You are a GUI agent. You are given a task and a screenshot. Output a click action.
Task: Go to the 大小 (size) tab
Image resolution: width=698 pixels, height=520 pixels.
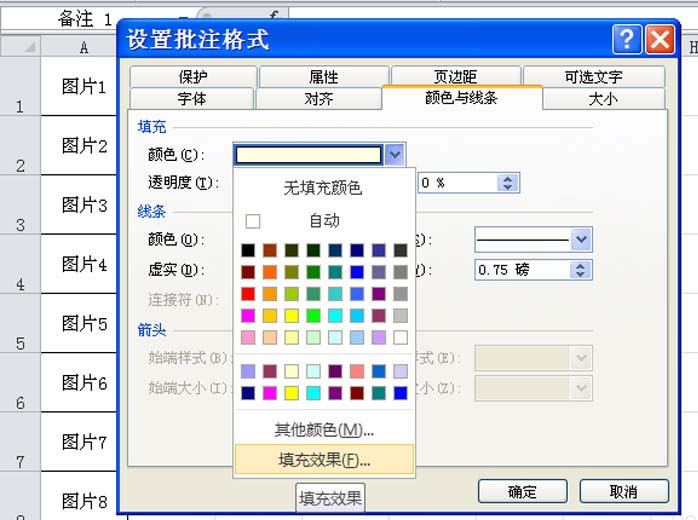click(x=603, y=99)
